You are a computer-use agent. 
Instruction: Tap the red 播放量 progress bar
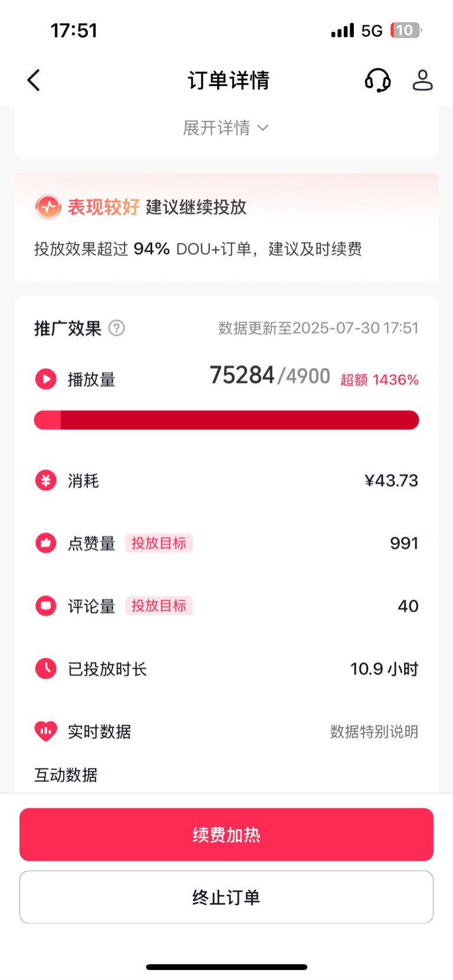(226, 420)
